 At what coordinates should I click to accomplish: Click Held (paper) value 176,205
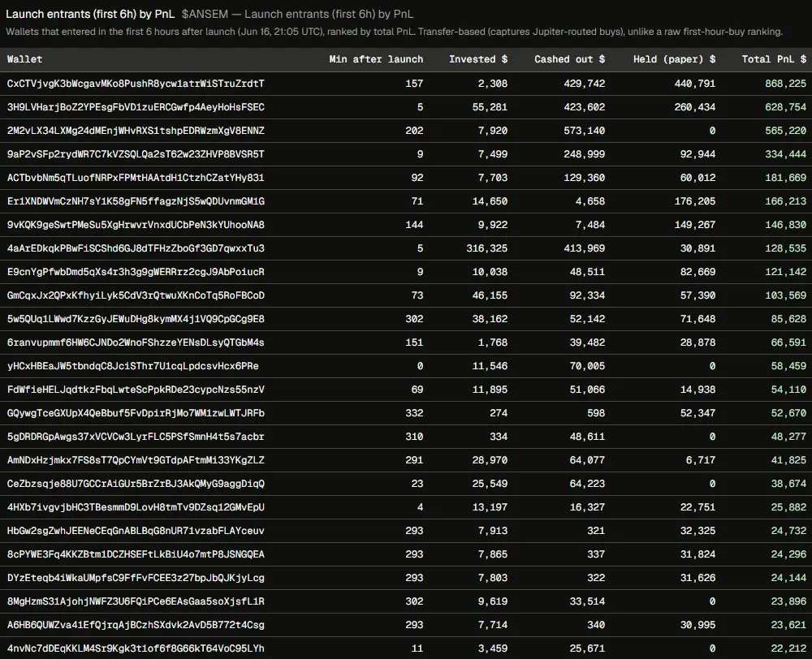[695, 201]
